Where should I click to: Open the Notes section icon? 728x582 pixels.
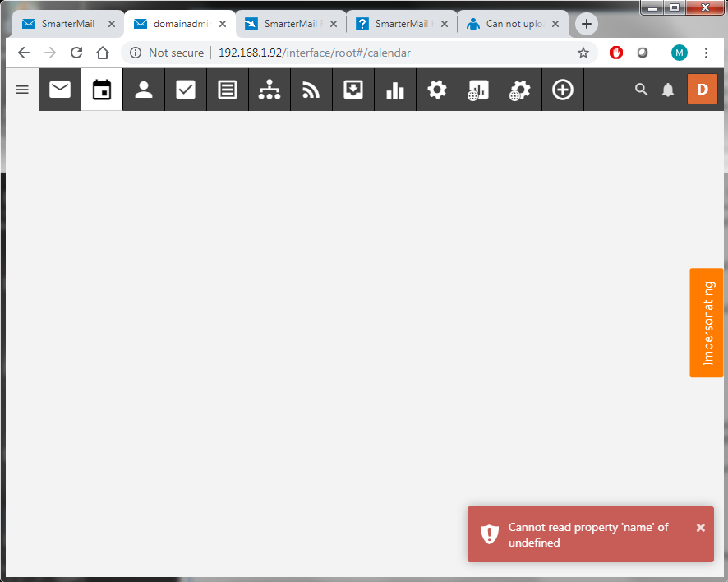point(228,90)
